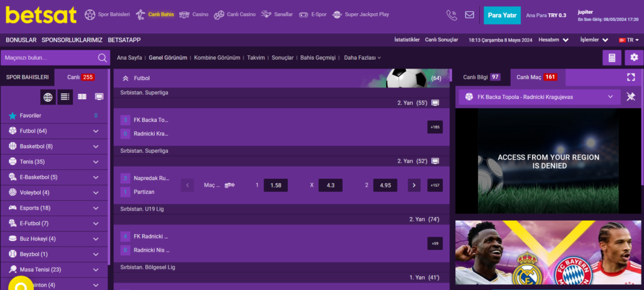Open Casino in top navigation
This screenshot has height=290, width=644.
194,15
